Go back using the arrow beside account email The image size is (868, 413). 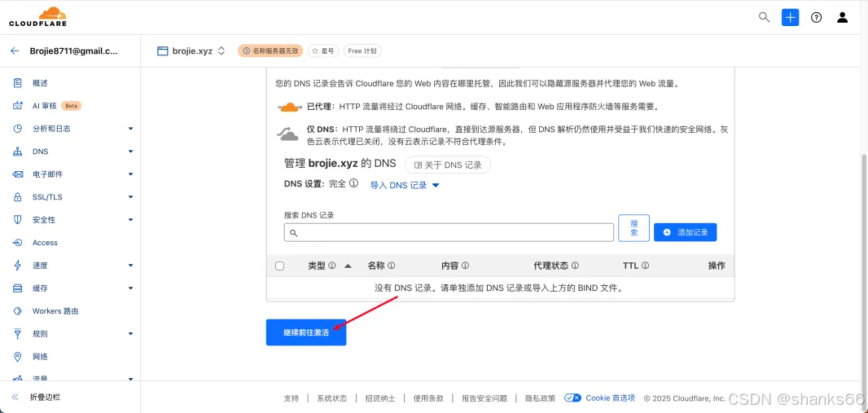(x=15, y=51)
